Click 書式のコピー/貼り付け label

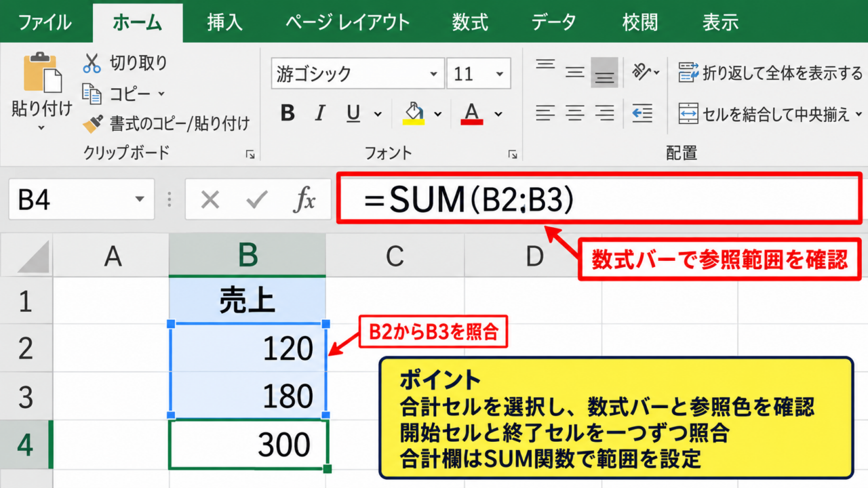(180, 123)
